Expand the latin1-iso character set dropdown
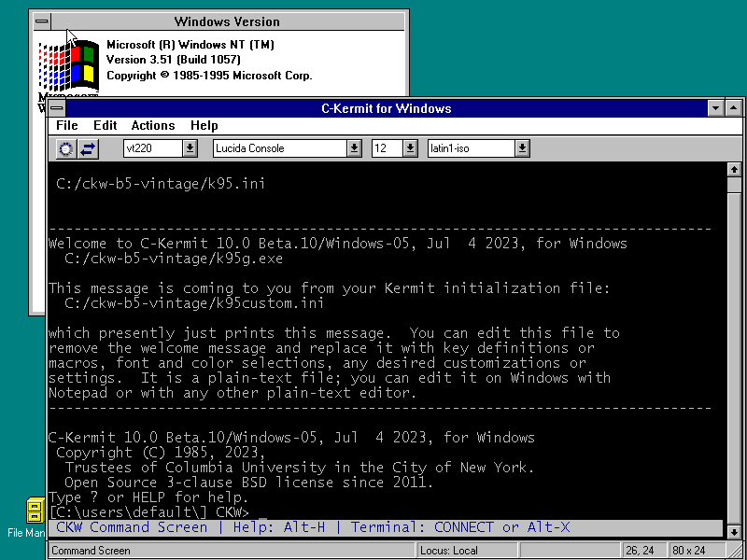This screenshot has width=747, height=560. pos(522,148)
